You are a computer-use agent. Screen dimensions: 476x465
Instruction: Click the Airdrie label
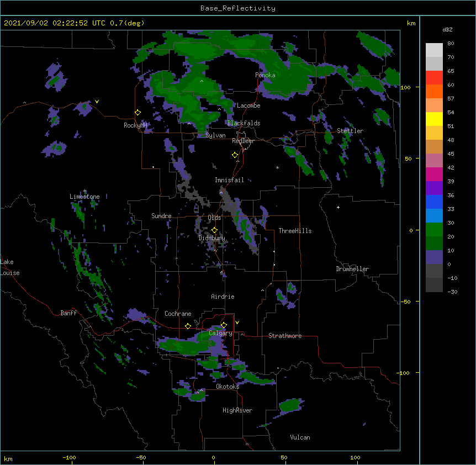click(223, 297)
